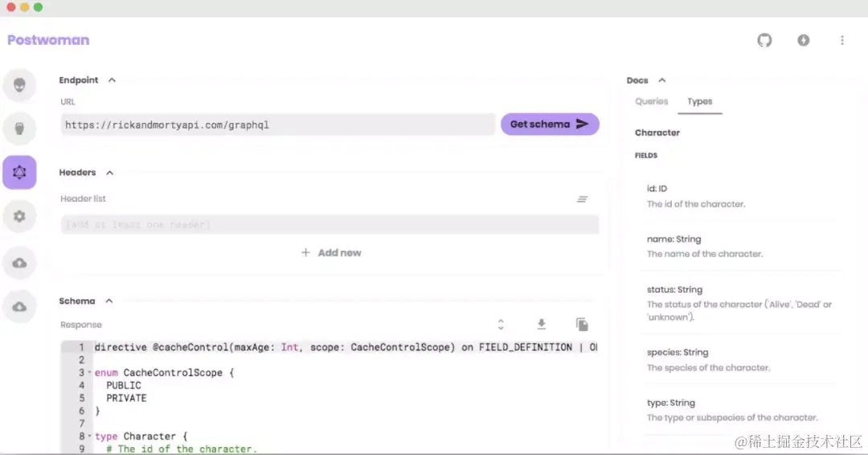The image size is (868, 455).
Task: Click the Get schema button
Action: coord(550,124)
